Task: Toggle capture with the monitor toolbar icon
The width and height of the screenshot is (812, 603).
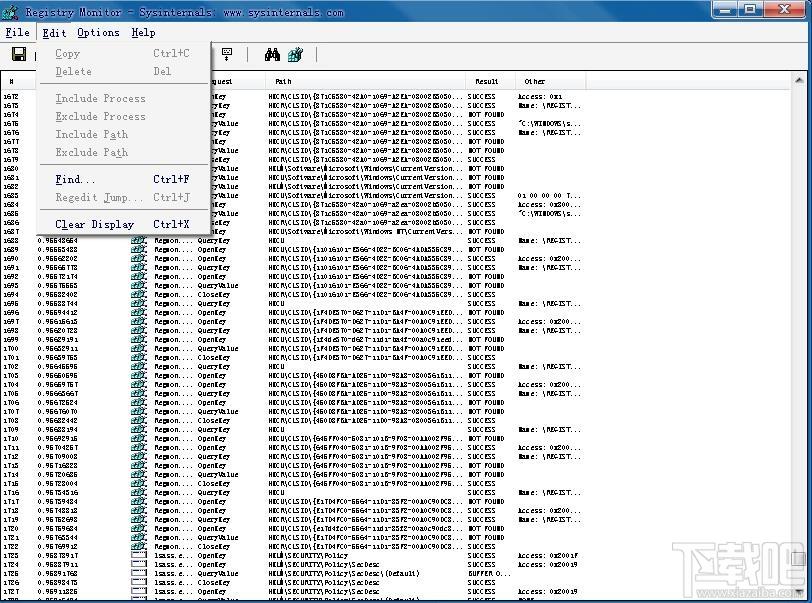Action: 227,54
